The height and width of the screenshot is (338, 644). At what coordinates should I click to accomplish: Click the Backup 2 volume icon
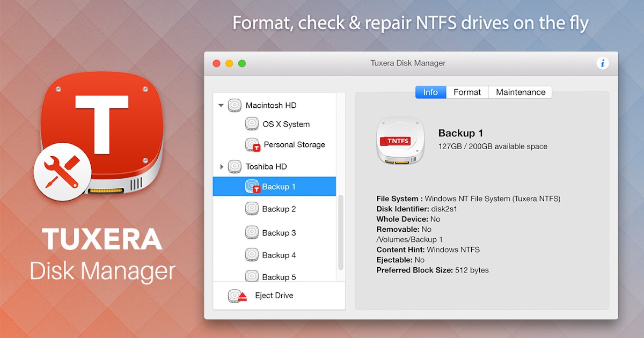[x=252, y=209]
